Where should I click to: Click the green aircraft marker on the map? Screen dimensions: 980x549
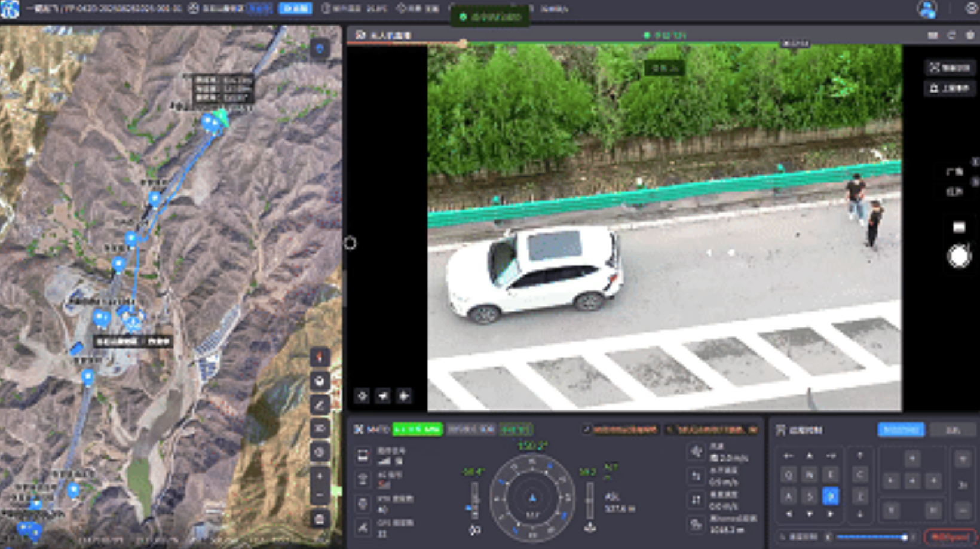click(x=221, y=116)
